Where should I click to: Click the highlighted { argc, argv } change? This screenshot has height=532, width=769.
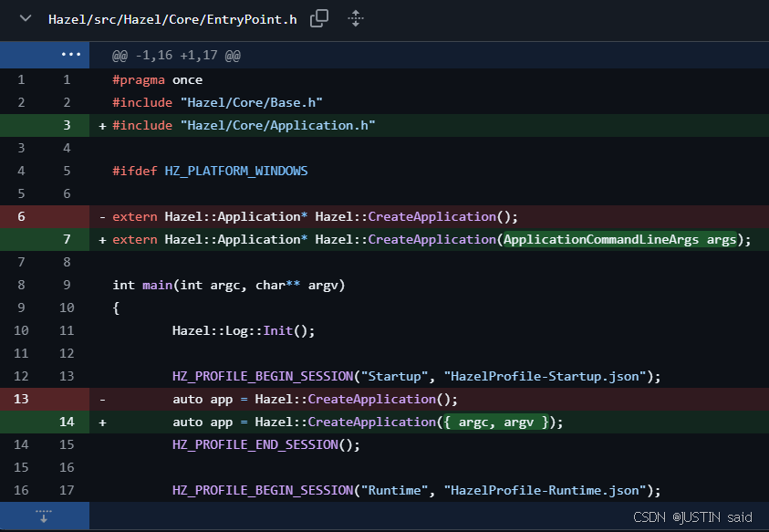[x=497, y=422]
